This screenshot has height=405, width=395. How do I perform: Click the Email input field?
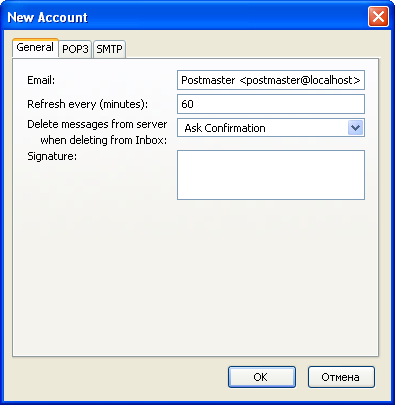click(x=271, y=80)
